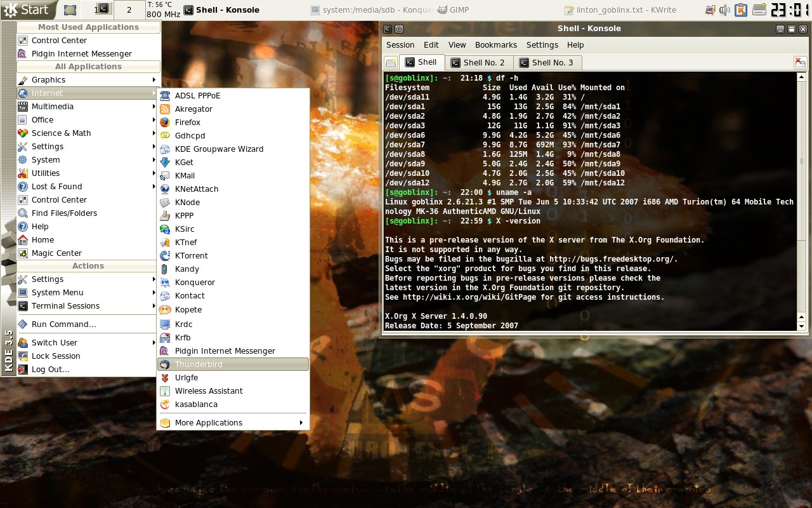The image size is (812, 508).
Task: Click the Konsole scrollbar up arrow
Action: [801, 77]
